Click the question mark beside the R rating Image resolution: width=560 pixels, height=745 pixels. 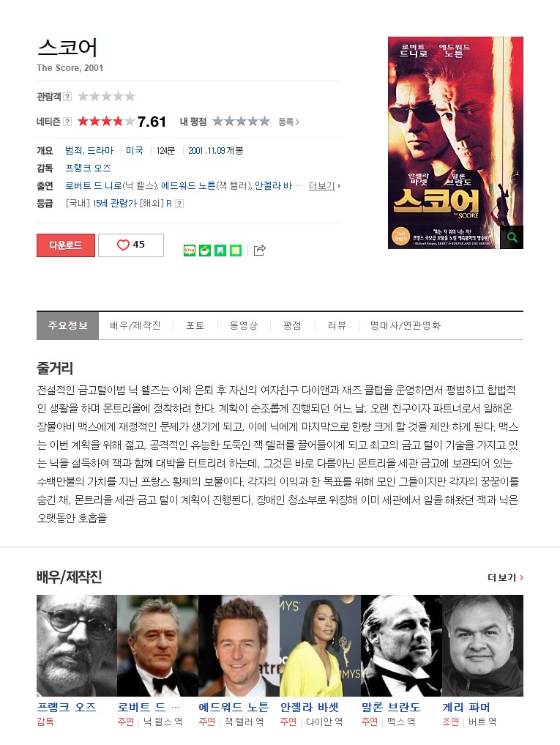pyautogui.click(x=179, y=204)
